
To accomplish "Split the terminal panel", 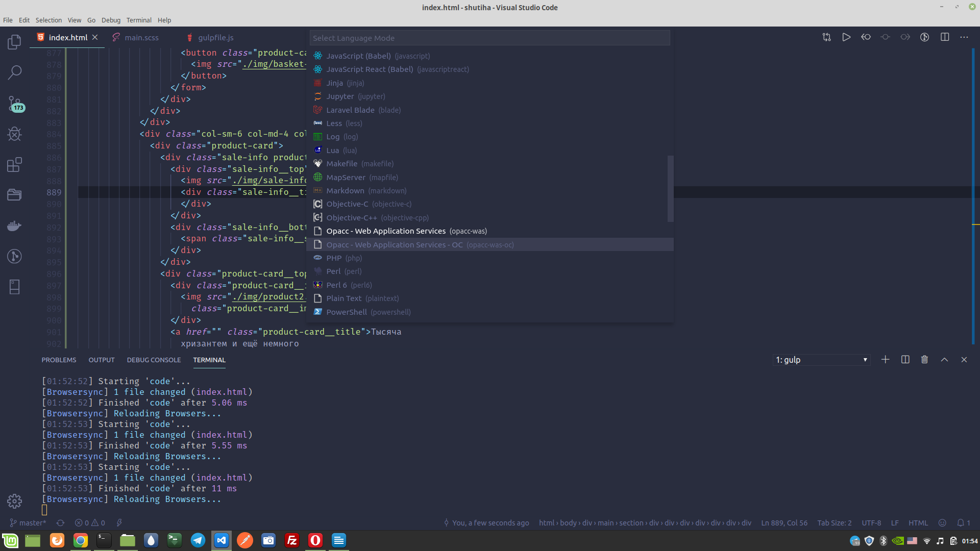I will point(905,360).
